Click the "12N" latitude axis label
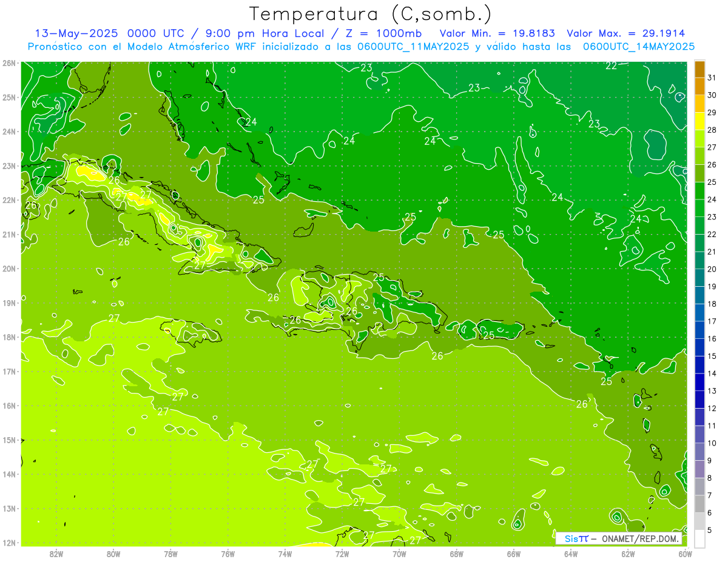The image size is (728, 562). 9,543
